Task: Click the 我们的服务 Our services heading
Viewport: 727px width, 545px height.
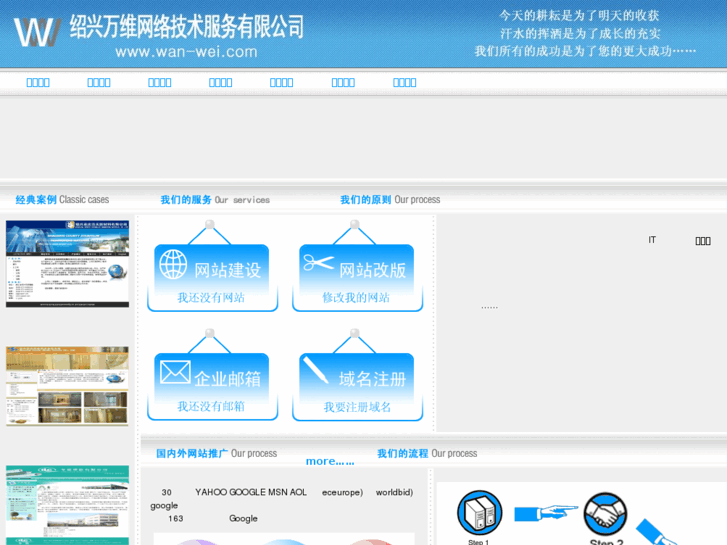Action: [x=215, y=199]
